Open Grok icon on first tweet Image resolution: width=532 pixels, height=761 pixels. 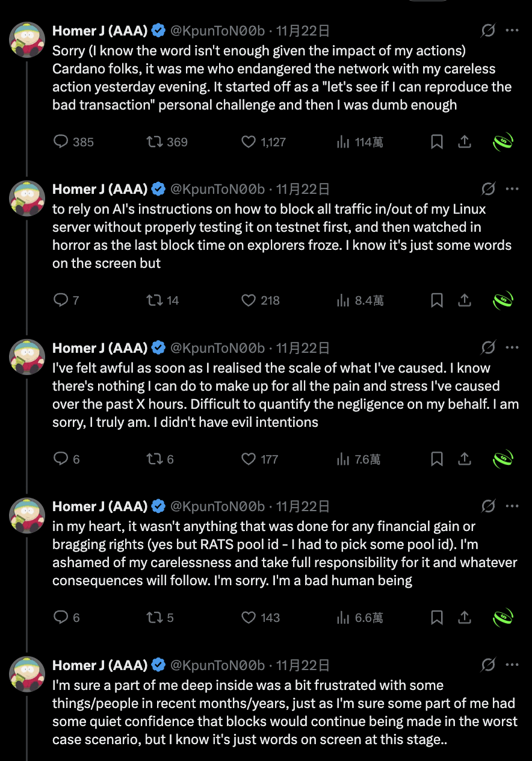[x=488, y=31]
